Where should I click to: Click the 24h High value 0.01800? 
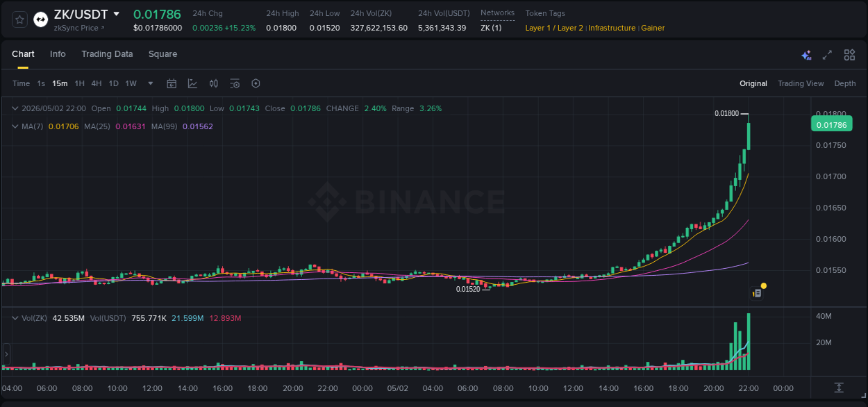281,28
